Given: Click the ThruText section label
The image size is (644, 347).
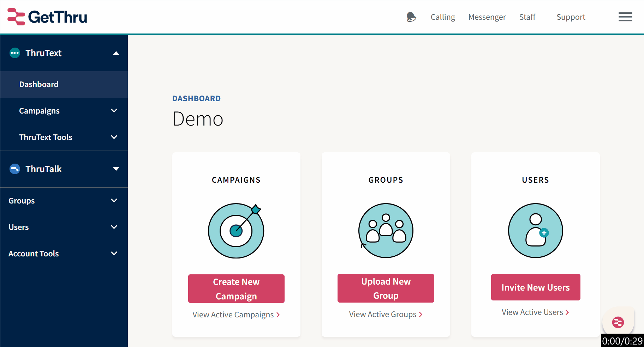Looking at the screenshot, I should (43, 53).
